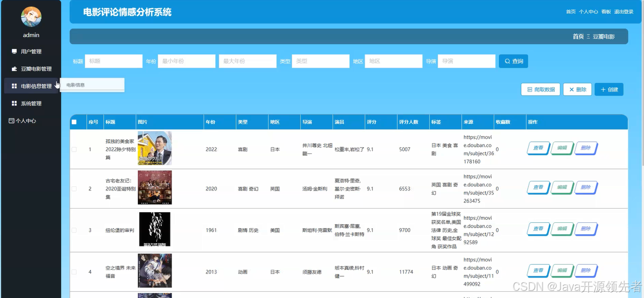Click the 孤独的美食家 poster thumbnail
The height and width of the screenshot is (298, 644).
[155, 148]
